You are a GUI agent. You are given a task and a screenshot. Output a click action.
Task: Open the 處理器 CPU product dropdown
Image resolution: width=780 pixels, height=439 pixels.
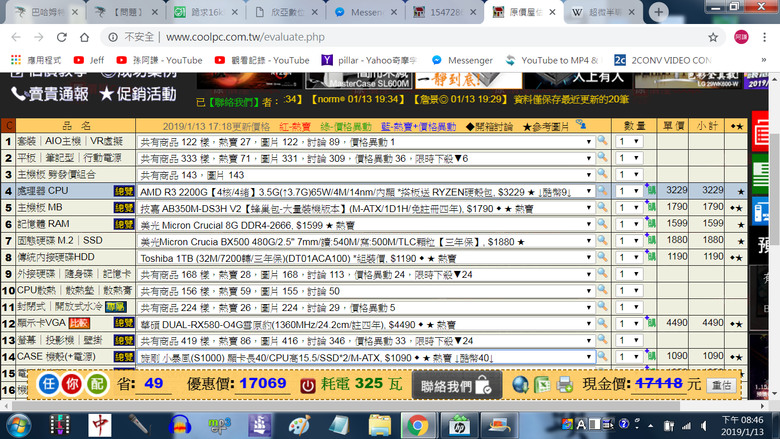click(366, 191)
